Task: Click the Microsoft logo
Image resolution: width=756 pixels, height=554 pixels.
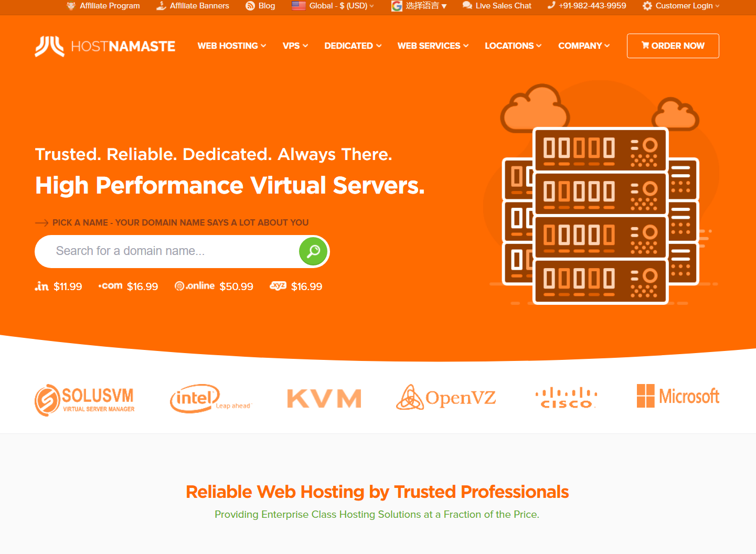Action: 677,396
